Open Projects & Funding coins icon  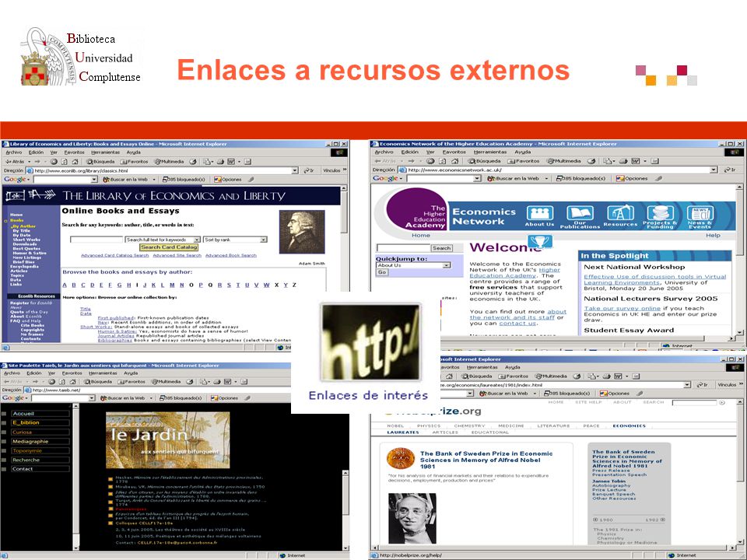tap(660, 212)
